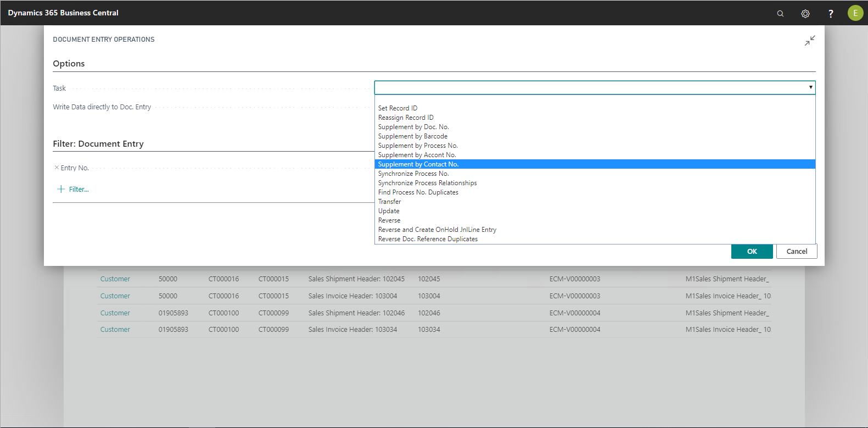Click the help question mark icon
The width and height of the screenshot is (868, 428).
pos(831,14)
